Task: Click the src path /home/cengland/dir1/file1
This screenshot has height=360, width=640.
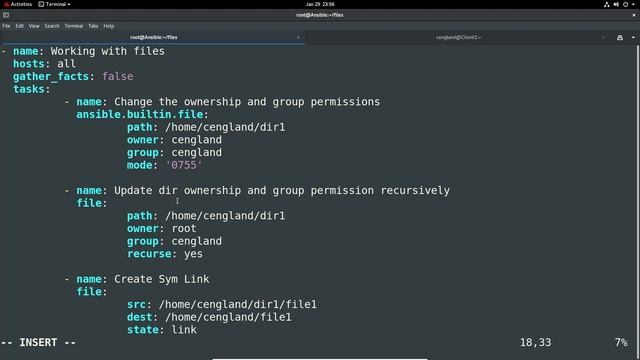Action: point(238,304)
